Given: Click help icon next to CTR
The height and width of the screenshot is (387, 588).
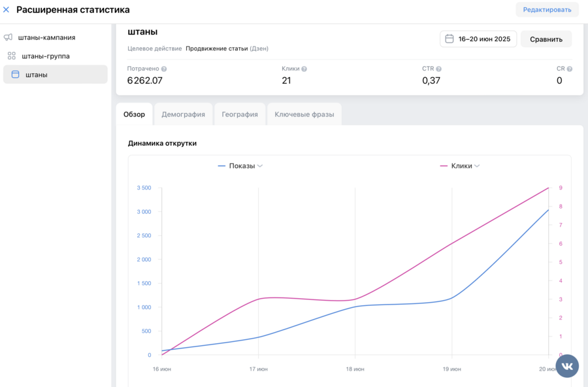Looking at the screenshot, I should point(439,69).
